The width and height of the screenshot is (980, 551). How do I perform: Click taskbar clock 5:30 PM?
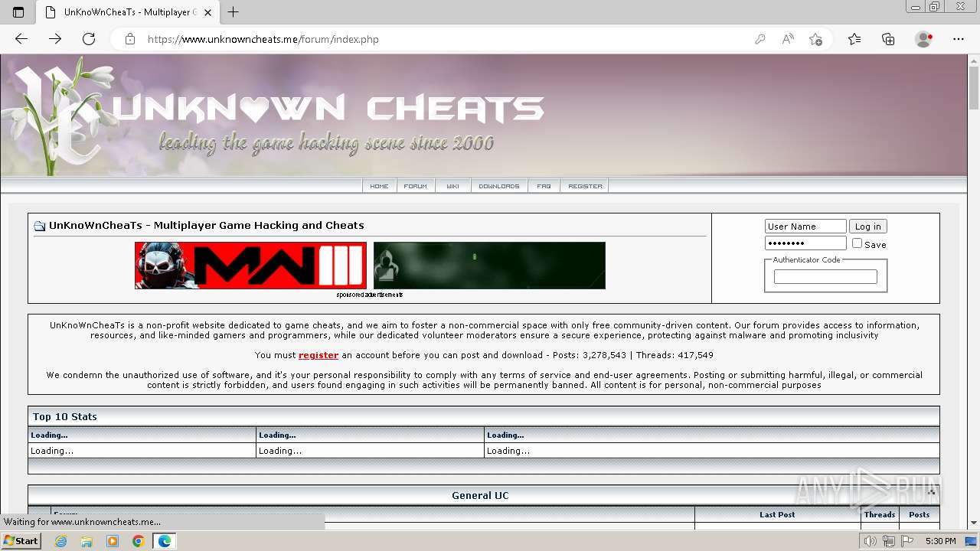pos(940,541)
